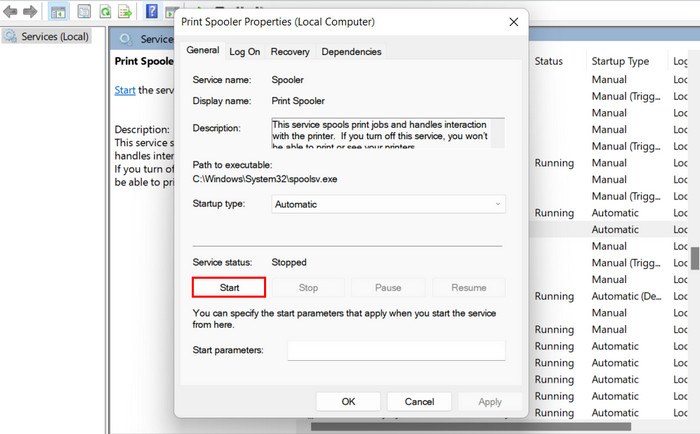Click the Resume service button
This screenshot has width=700, height=434.
[469, 288]
